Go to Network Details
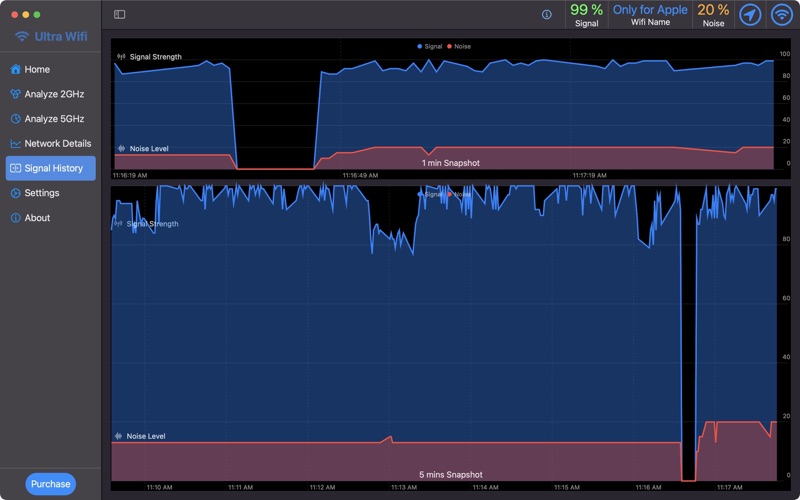The image size is (800, 500). [x=51, y=143]
